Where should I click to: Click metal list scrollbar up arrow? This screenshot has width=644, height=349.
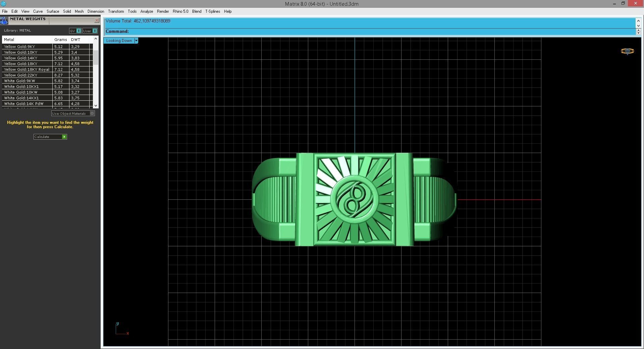[96, 39]
